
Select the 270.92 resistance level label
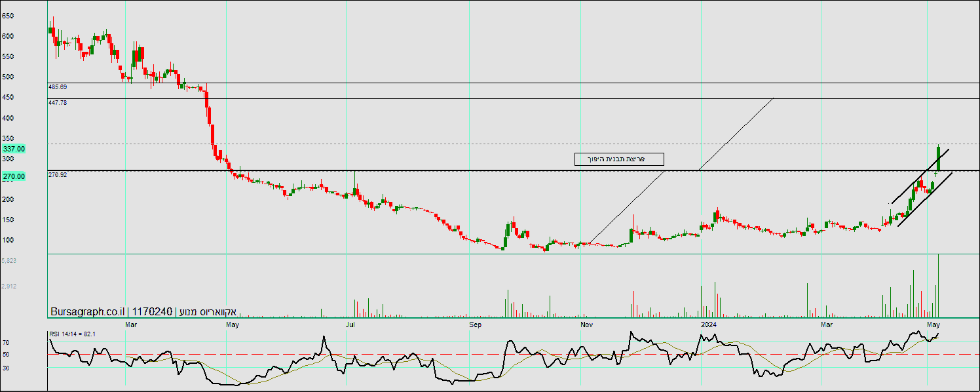point(58,174)
